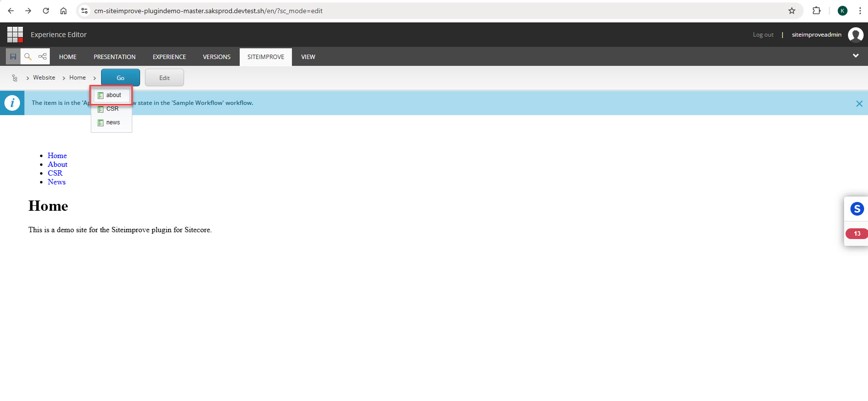The width and height of the screenshot is (868, 401).
Task: Click the browser address bar URL
Action: [x=208, y=11]
